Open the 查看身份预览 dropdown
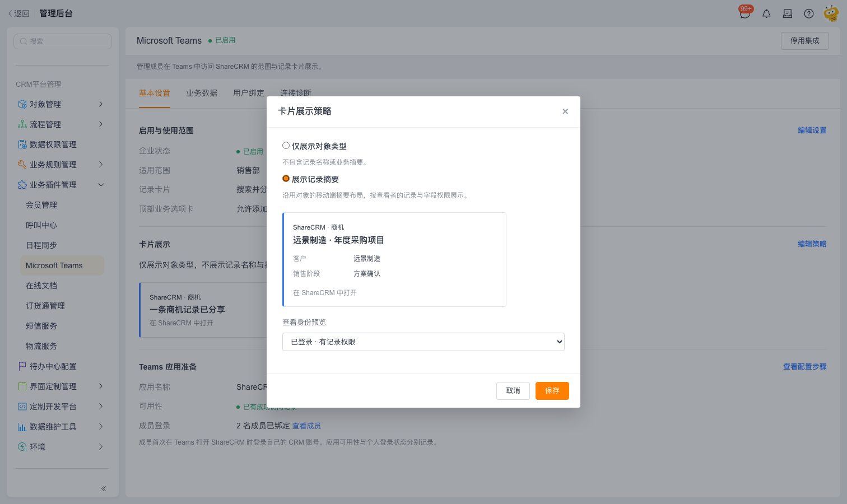The width and height of the screenshot is (847, 504). pos(424,342)
